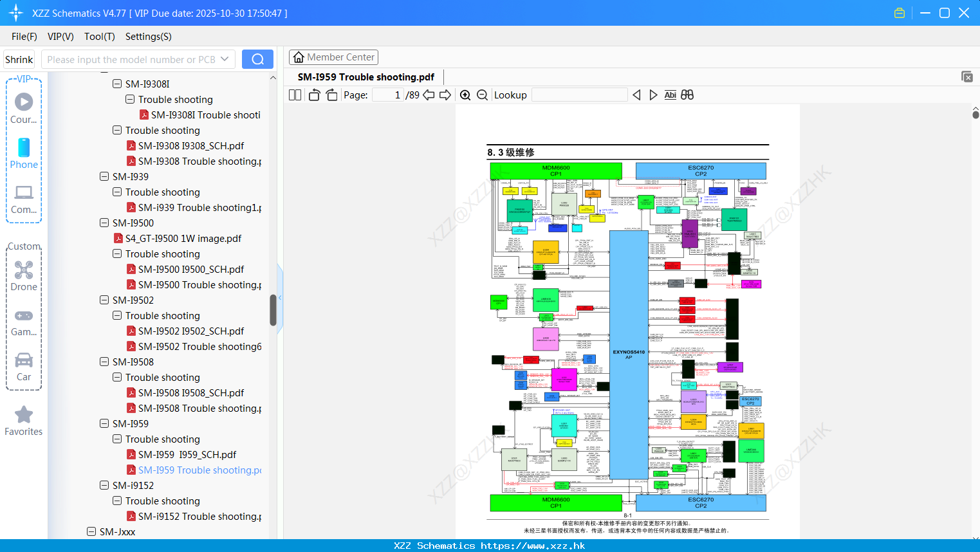Open SM-I939 Trouble shooting1 PDF

coord(194,207)
